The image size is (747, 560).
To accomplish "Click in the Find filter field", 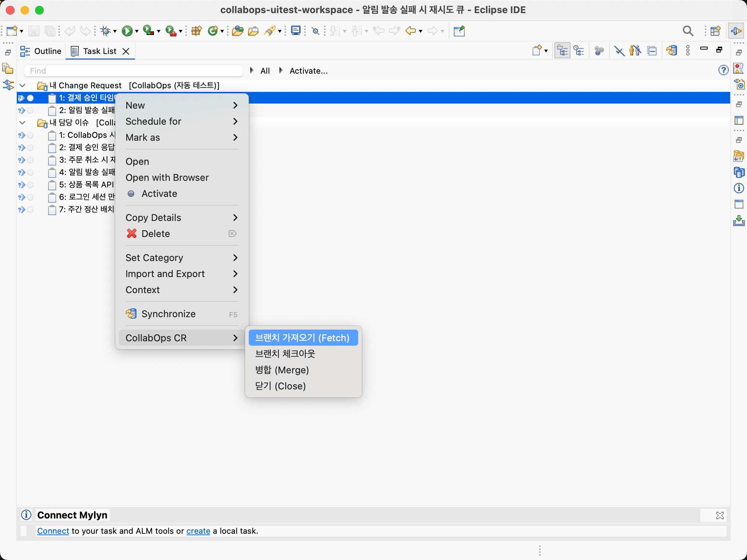I will [133, 71].
